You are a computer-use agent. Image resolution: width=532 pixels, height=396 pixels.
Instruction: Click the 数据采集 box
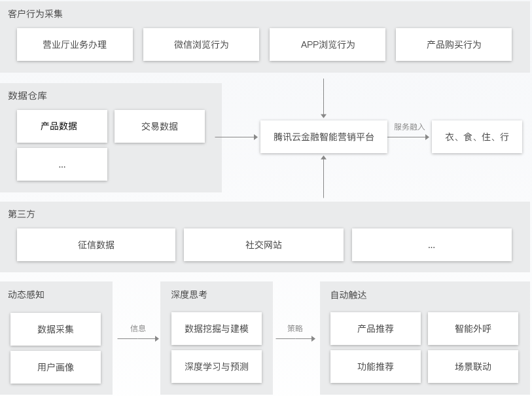pyautogui.click(x=55, y=329)
